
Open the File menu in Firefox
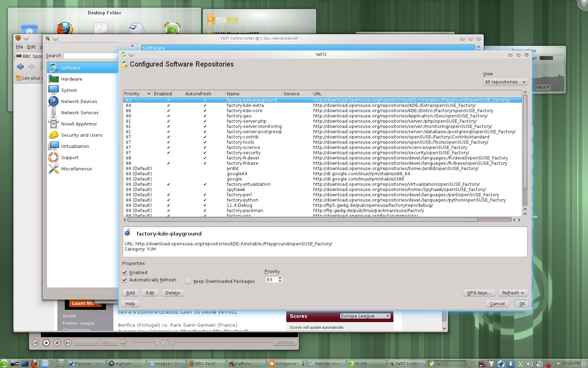pos(20,47)
